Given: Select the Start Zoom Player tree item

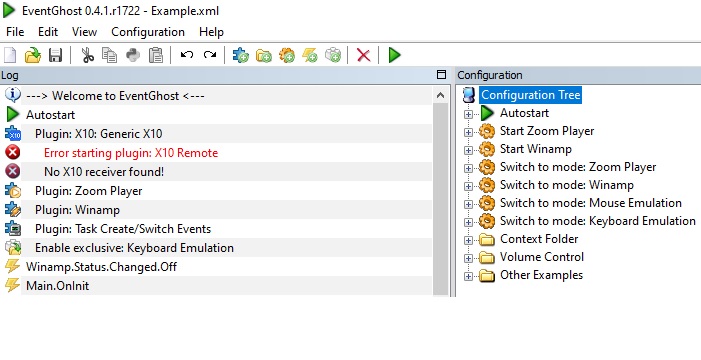Looking at the screenshot, I should pyautogui.click(x=547, y=131).
